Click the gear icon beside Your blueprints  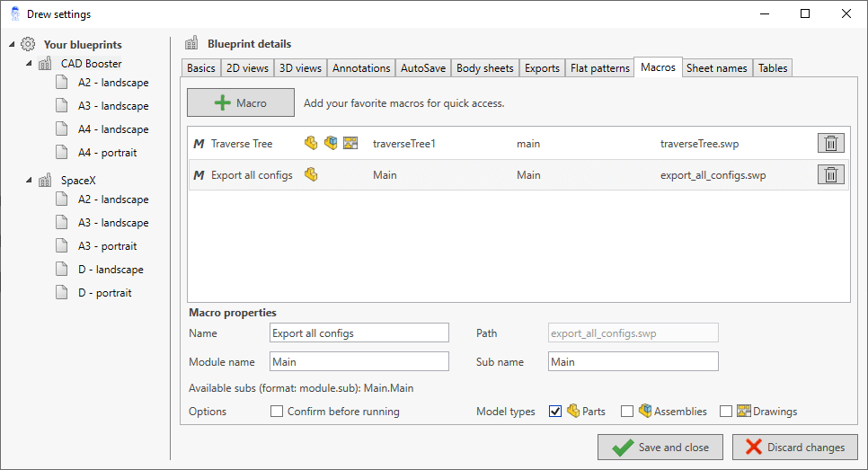tap(28, 44)
